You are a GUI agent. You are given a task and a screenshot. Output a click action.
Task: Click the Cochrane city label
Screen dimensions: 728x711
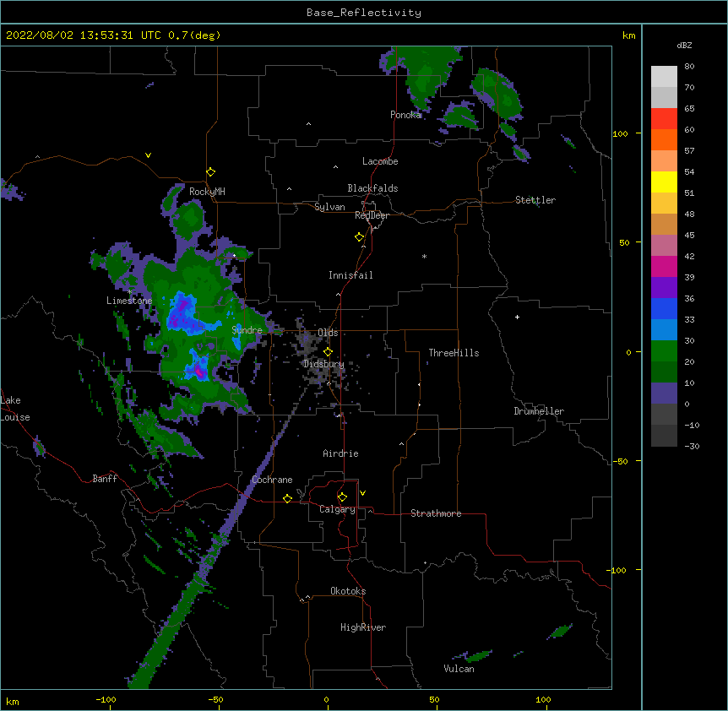pyautogui.click(x=272, y=480)
